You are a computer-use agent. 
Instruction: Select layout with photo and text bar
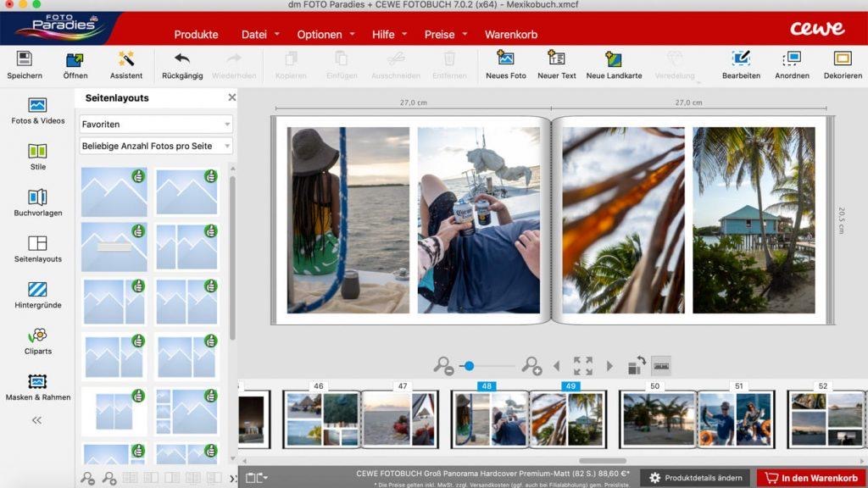pos(114,247)
